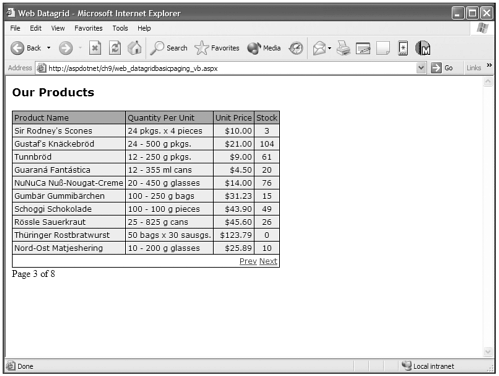Click the NuNuCa Nuß-Nougat-Creme cell
The width and height of the screenshot is (499, 376).
tap(69, 183)
